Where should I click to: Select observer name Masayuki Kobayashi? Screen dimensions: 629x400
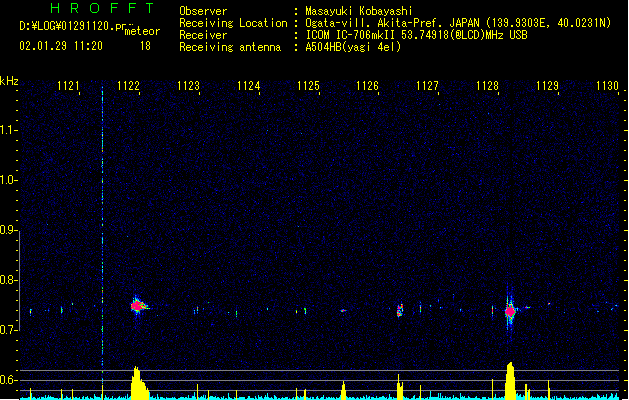[x=359, y=11]
